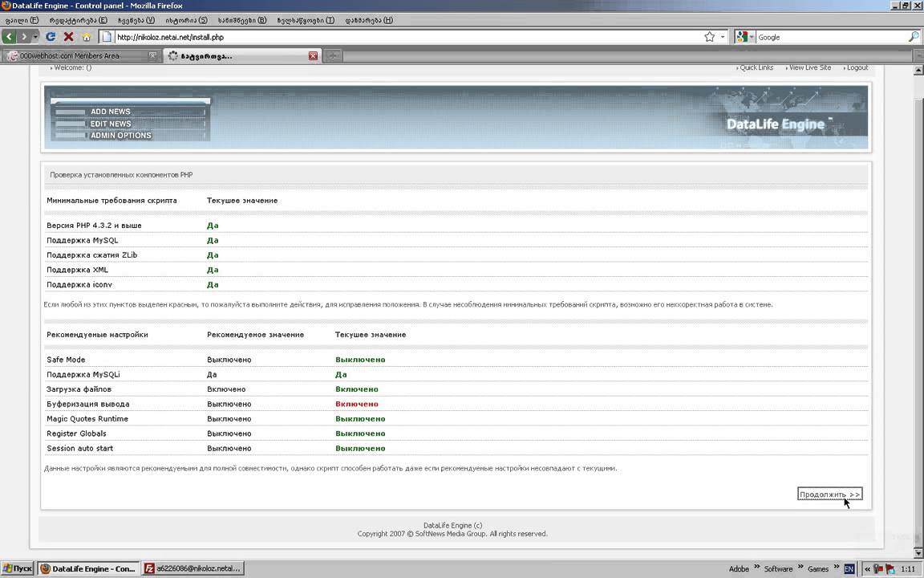The width and height of the screenshot is (924, 578).
Task: Stop loading with the red X icon
Action: tap(68, 37)
